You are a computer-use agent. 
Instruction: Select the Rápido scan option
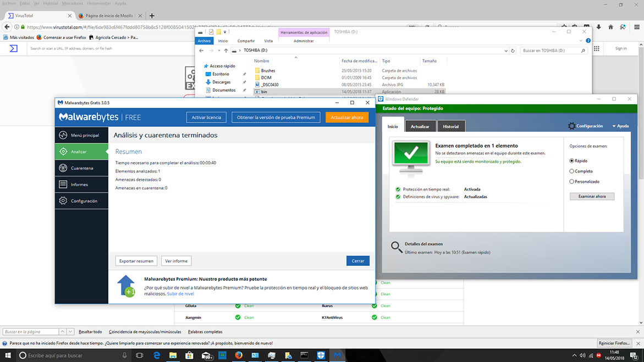coord(571,160)
